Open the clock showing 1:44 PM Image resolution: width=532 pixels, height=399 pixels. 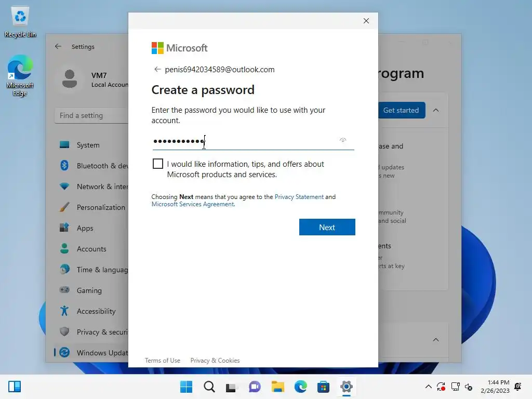pos(495,387)
